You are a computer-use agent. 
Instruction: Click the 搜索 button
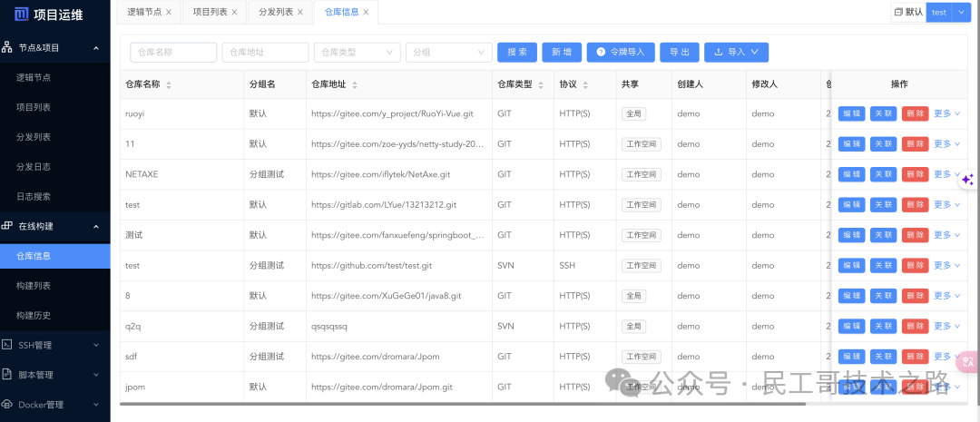517,53
